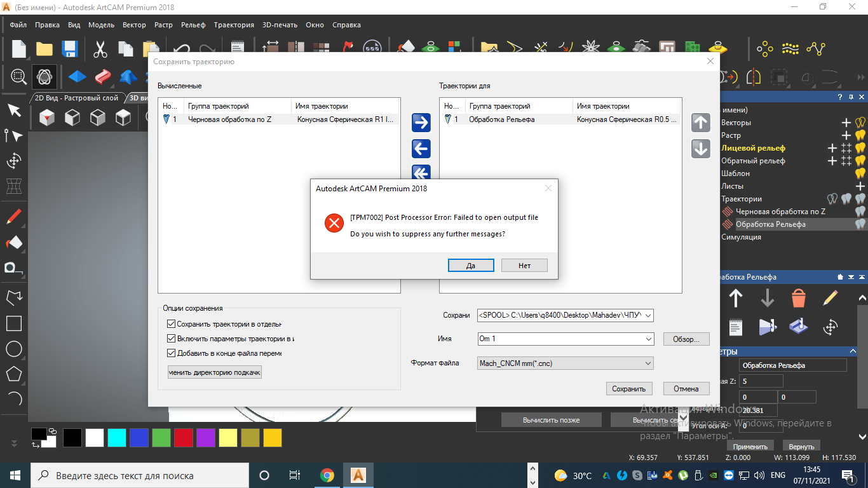This screenshot has height=488, width=868.
Task: Open the Сохрани spool directory dropdown
Action: coord(648,315)
